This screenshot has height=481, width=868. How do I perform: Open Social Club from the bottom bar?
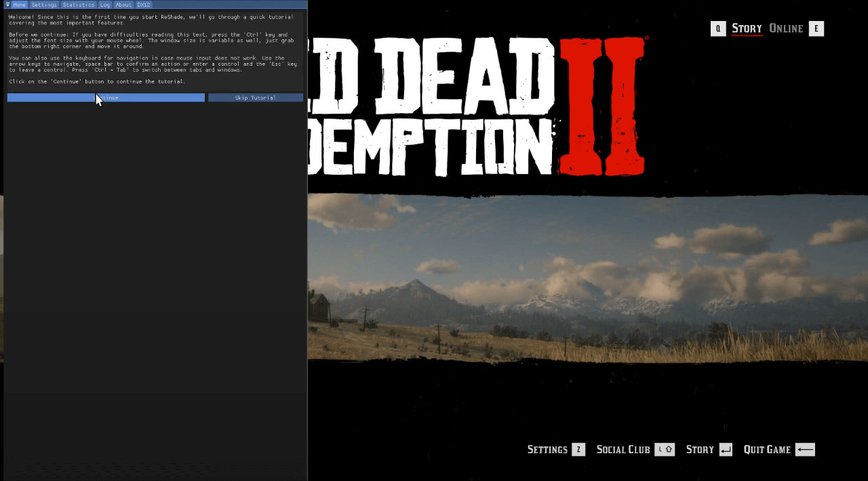tap(623, 450)
